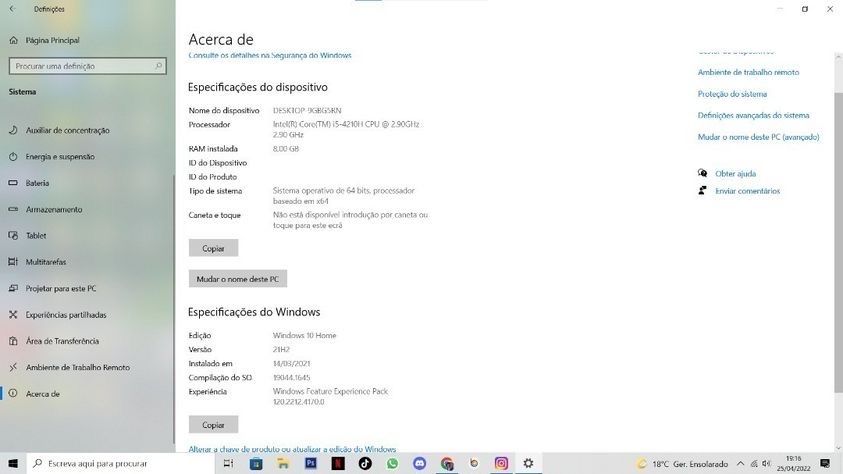Click the version value 21H2
This screenshot has height=474, width=843.
(281, 349)
